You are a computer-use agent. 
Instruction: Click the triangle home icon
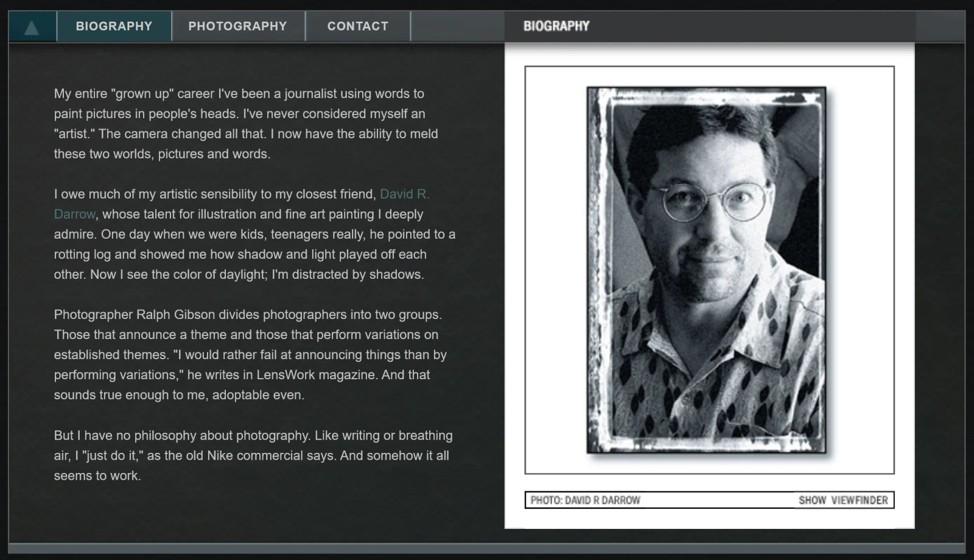coord(32,27)
